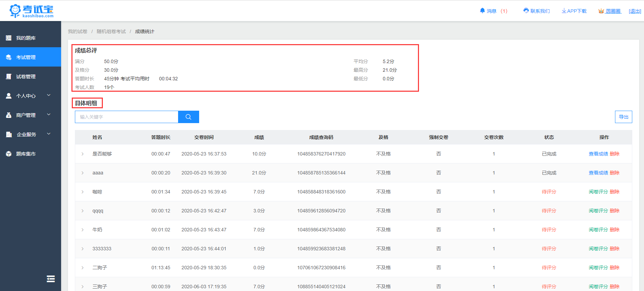Click 查看成绩 for 是否能够
The height and width of the screenshot is (291, 644).
(x=598, y=154)
